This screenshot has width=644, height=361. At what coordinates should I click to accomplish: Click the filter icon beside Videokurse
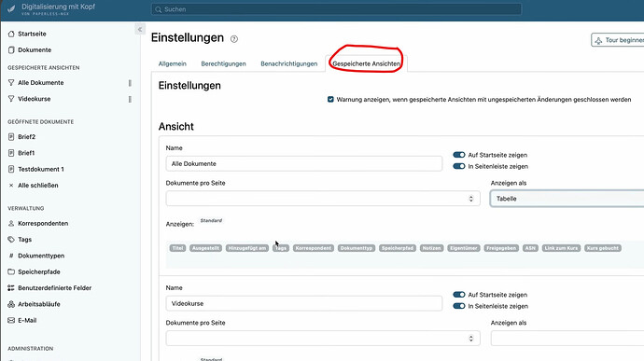(11, 99)
